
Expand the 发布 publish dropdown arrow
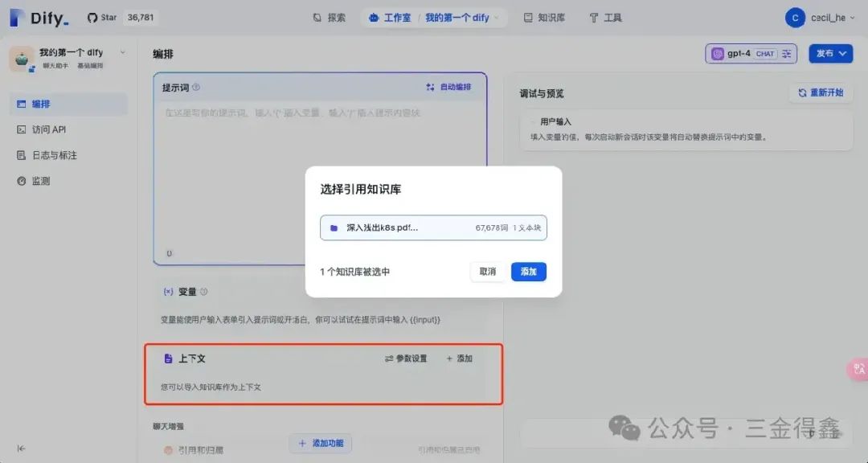(842, 53)
